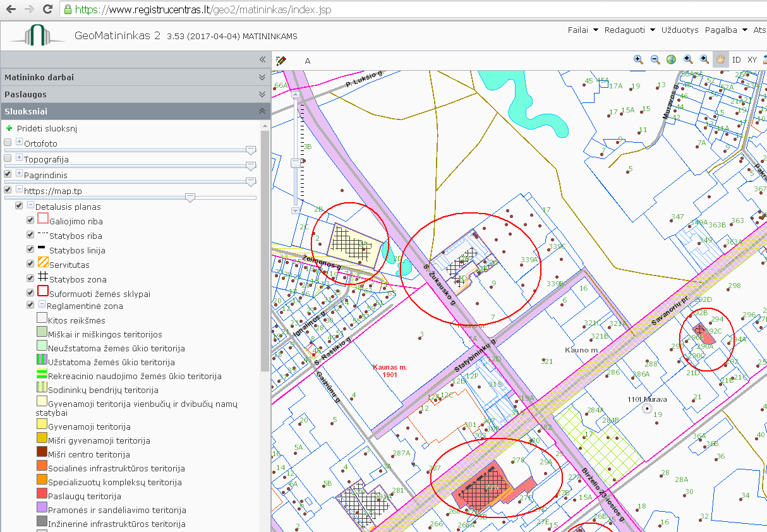Click the Užduotys menu button
This screenshot has height=532, width=767.
tap(680, 30)
